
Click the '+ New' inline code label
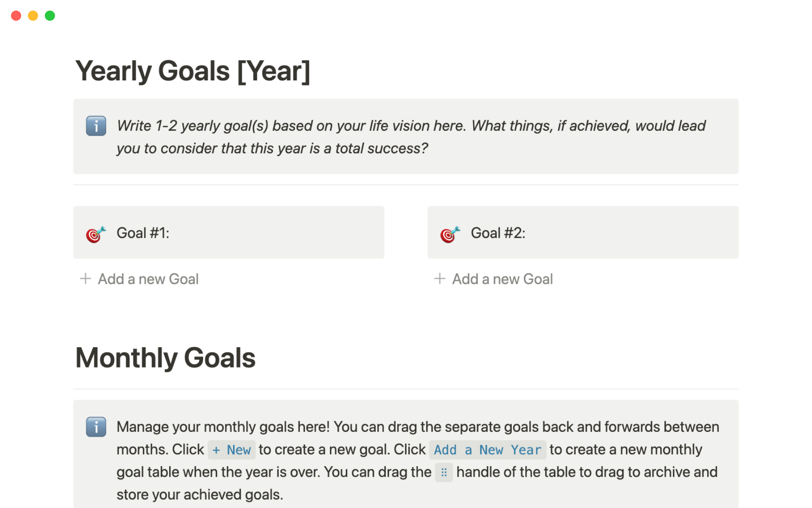(231, 450)
